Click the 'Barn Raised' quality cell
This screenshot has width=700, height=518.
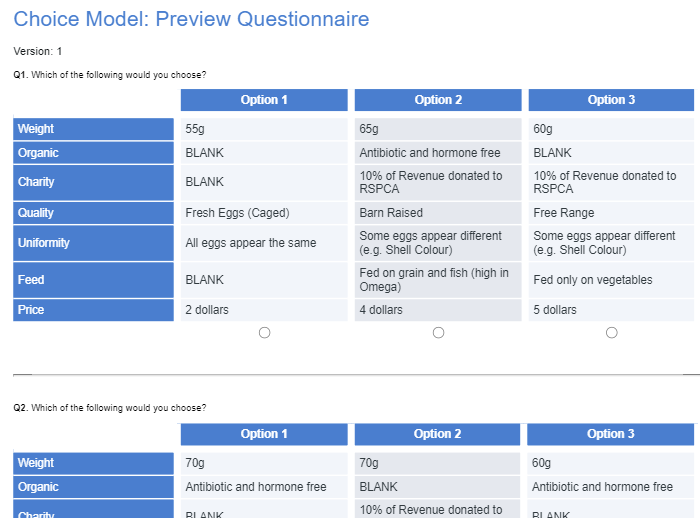tap(438, 213)
